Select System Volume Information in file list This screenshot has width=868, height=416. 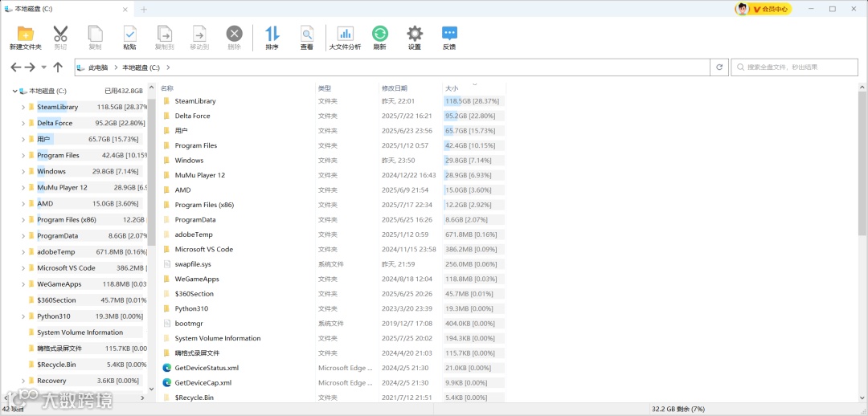[218, 338]
